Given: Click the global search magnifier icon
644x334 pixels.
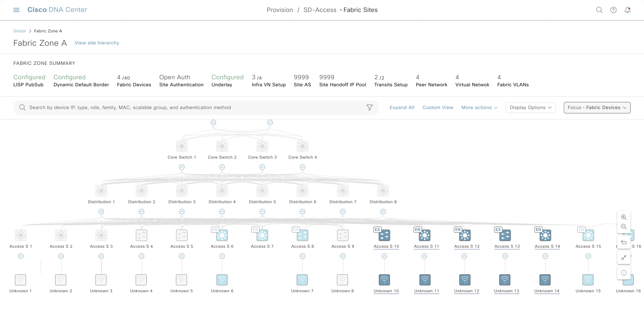Looking at the screenshot, I should click(x=599, y=10).
